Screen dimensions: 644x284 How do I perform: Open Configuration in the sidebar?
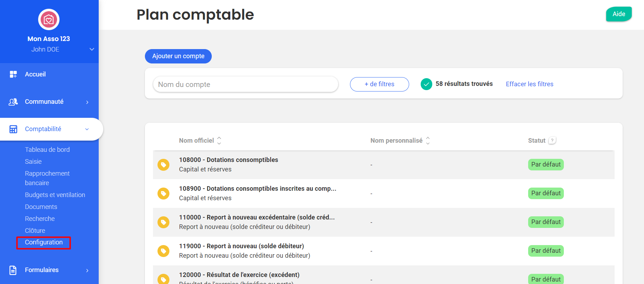point(44,242)
